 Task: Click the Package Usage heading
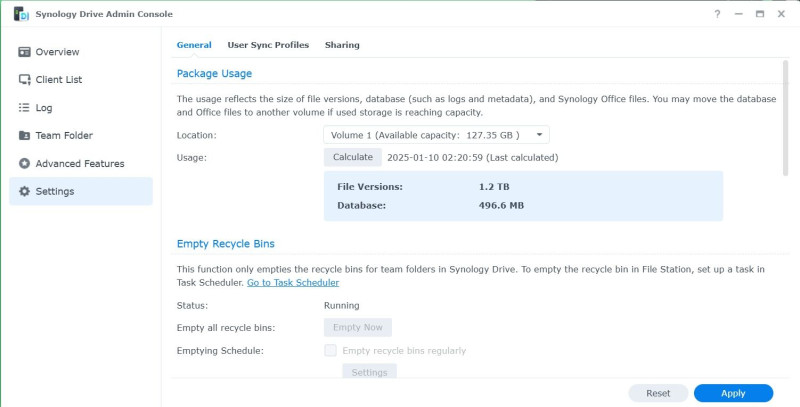[214, 73]
